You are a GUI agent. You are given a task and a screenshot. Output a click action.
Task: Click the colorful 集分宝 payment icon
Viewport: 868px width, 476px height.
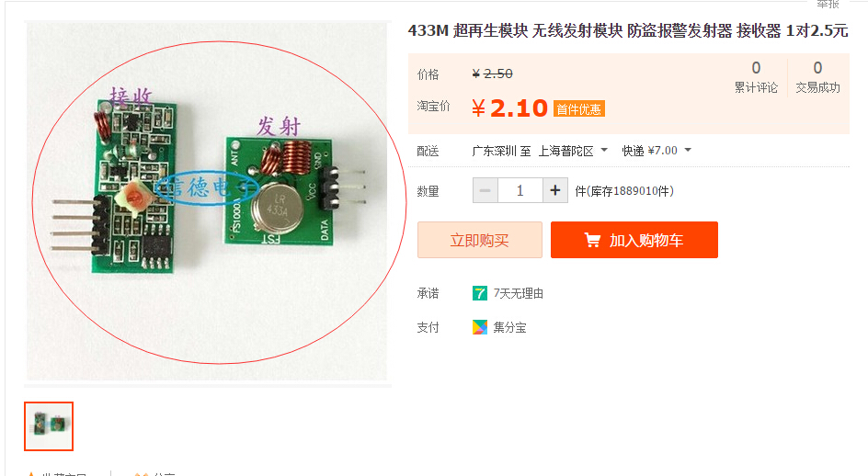pos(479,327)
